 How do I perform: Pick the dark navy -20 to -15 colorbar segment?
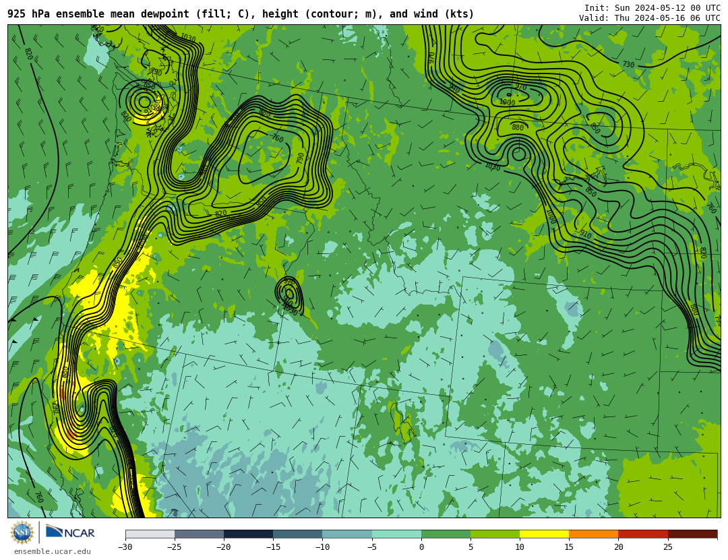[x=248, y=534]
